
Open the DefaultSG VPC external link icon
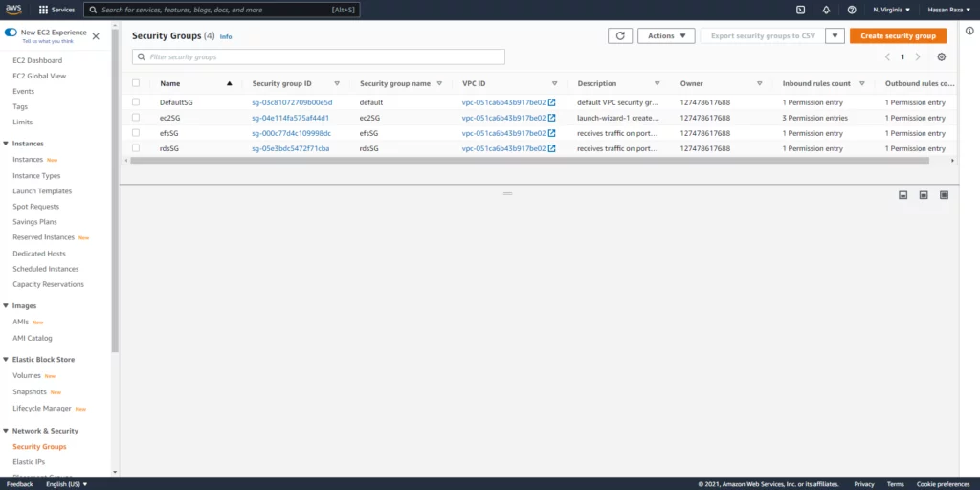click(x=552, y=101)
